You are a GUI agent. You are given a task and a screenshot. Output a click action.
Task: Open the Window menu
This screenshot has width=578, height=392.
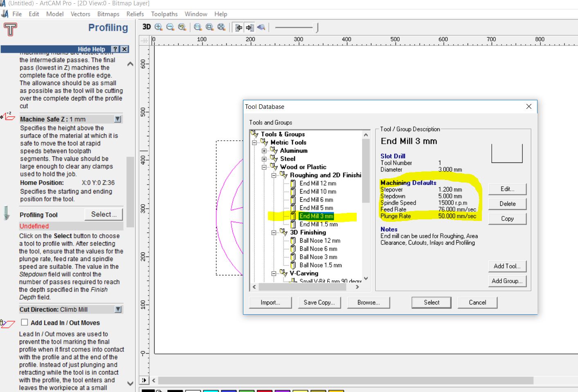point(196,14)
